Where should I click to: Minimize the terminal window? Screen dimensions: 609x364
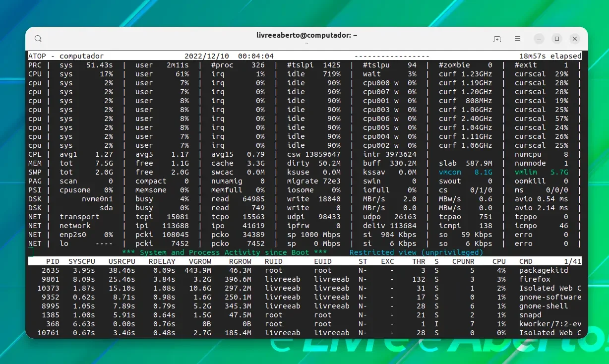pos(539,39)
